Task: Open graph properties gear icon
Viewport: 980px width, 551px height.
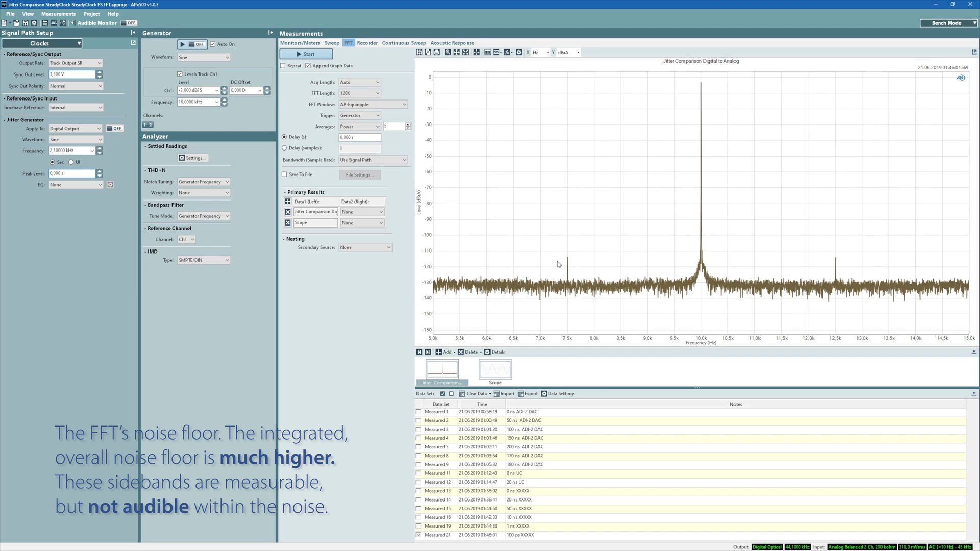Action: (x=519, y=52)
